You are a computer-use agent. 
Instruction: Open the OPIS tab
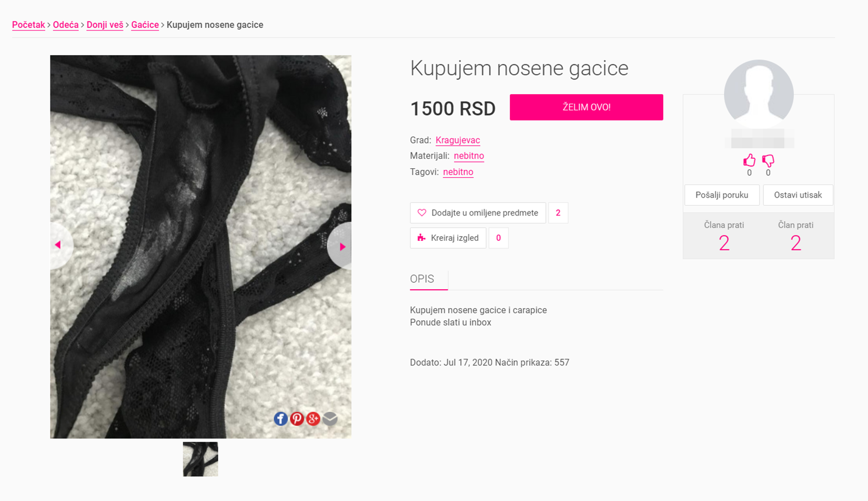pyautogui.click(x=422, y=279)
